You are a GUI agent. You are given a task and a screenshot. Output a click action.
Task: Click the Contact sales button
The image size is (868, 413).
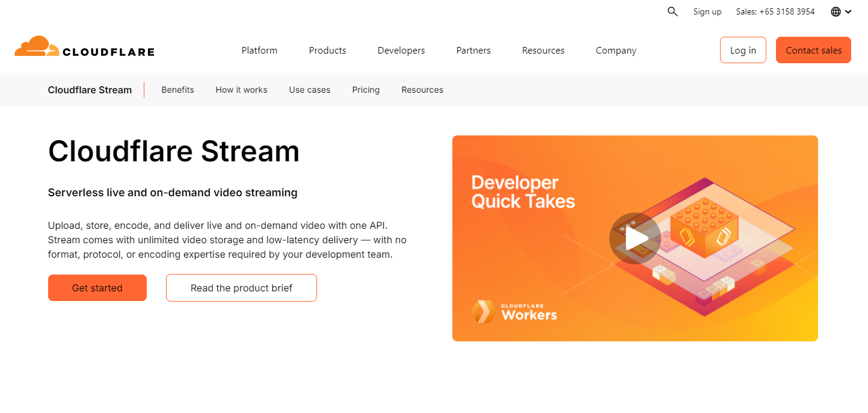tap(813, 50)
